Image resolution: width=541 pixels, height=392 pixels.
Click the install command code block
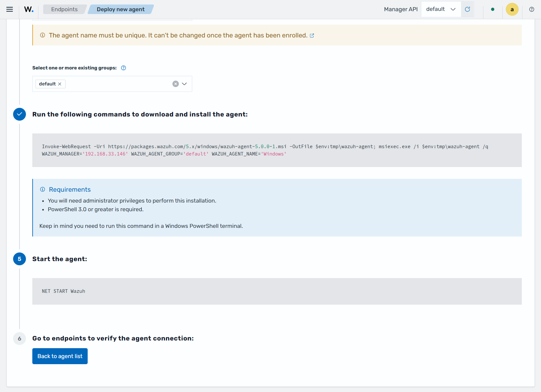click(x=277, y=150)
